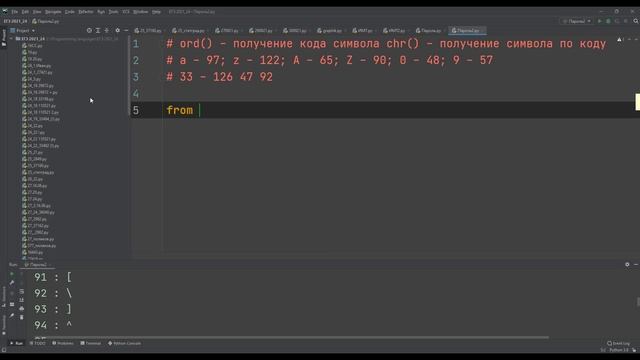Click the green Run button in top toolbar
The height and width of the screenshot is (360, 640).
tap(600, 21)
